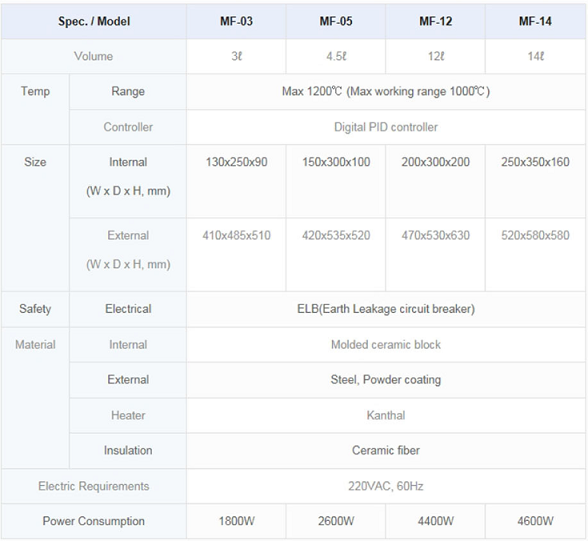Select the MF-14 header cell
The image size is (588, 541).
click(x=535, y=21)
